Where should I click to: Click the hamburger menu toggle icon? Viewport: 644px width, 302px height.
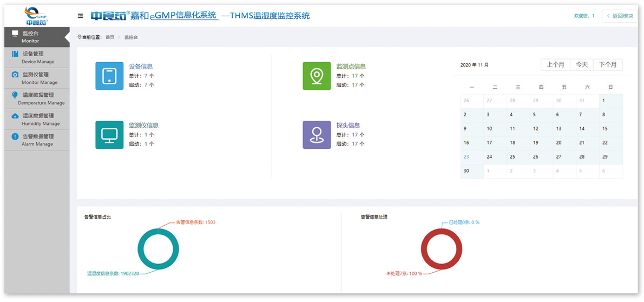click(81, 16)
